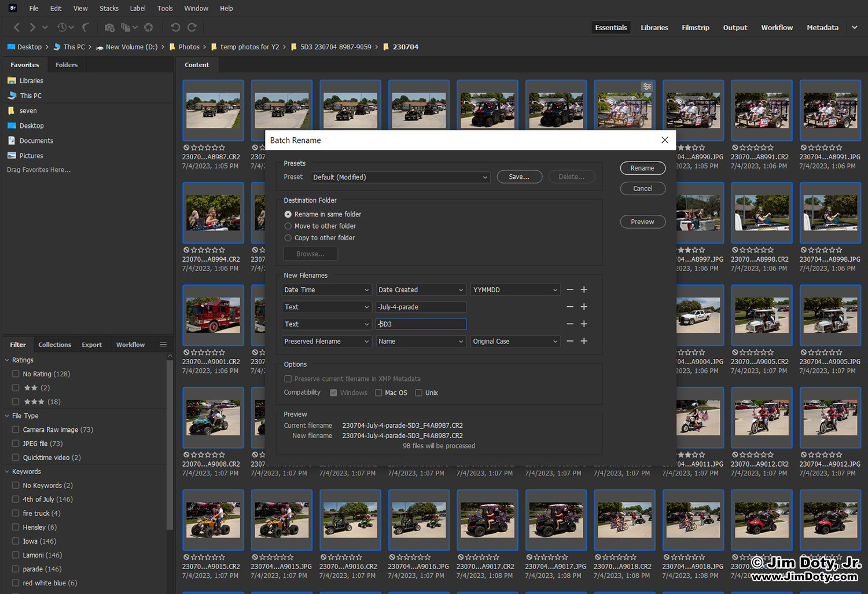This screenshot has height=594, width=868.
Task: Open Libraries in Favorites panel
Action: pos(25,80)
